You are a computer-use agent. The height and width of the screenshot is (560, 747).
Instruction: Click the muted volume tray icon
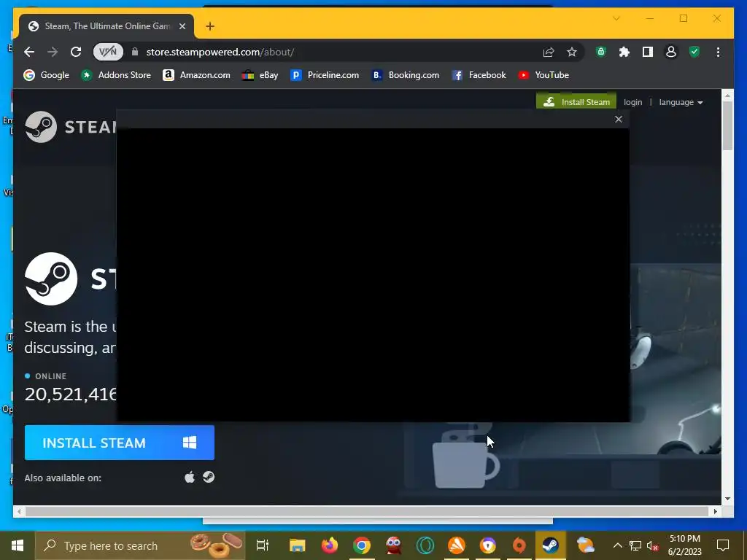pyautogui.click(x=653, y=545)
